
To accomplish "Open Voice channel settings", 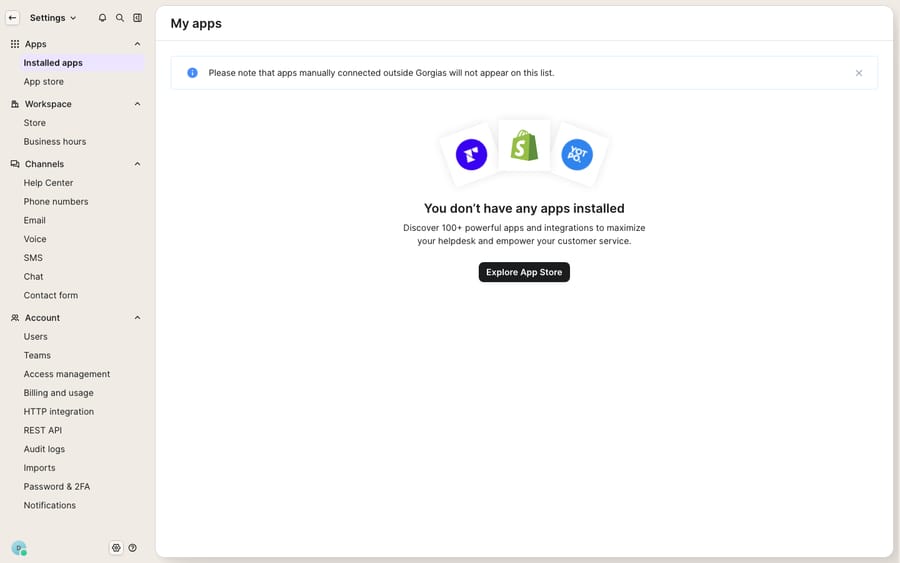I will (35, 239).
